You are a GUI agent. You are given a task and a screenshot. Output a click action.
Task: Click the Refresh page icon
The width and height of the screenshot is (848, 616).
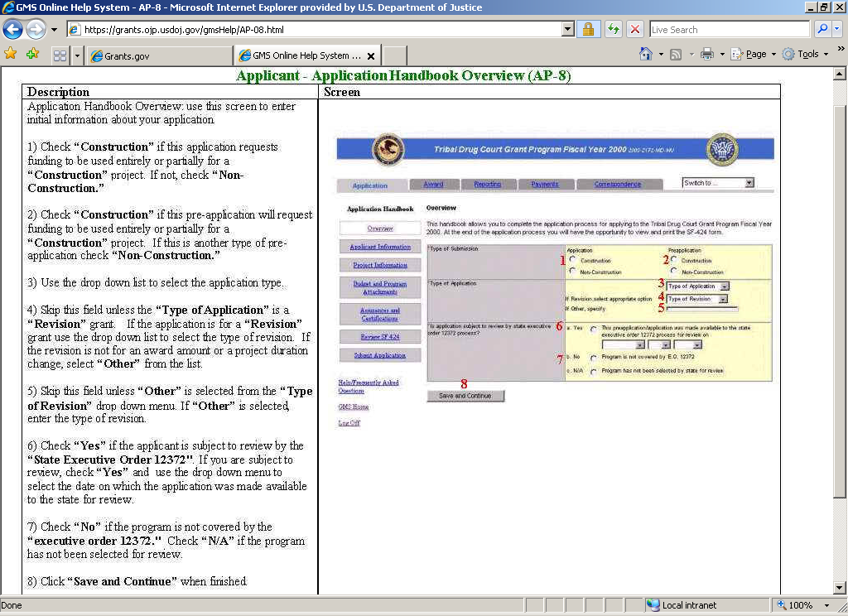[x=613, y=29]
